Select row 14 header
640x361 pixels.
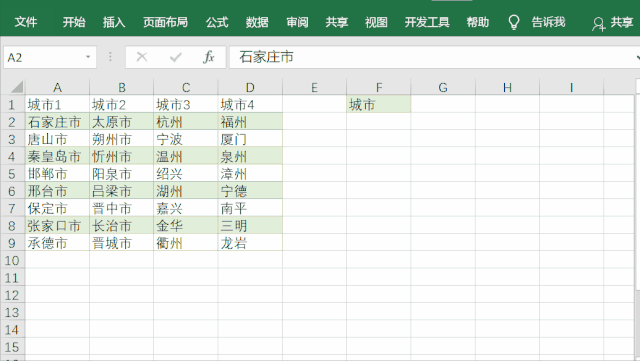coord(12,330)
